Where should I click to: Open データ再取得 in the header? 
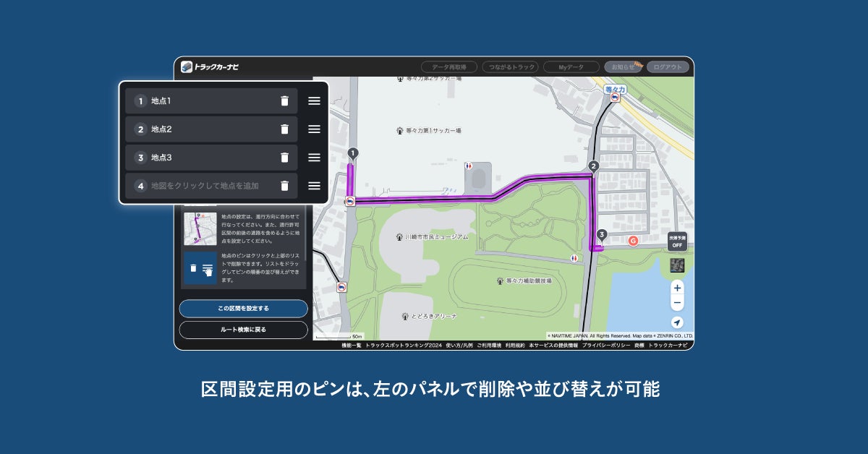[449, 67]
